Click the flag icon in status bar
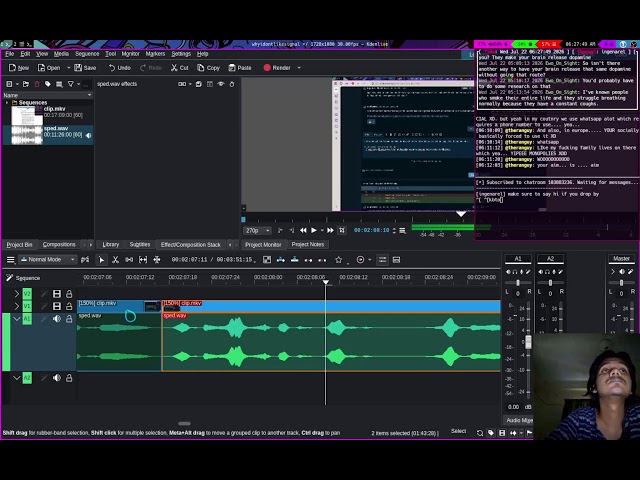 pyautogui.click(x=529, y=433)
